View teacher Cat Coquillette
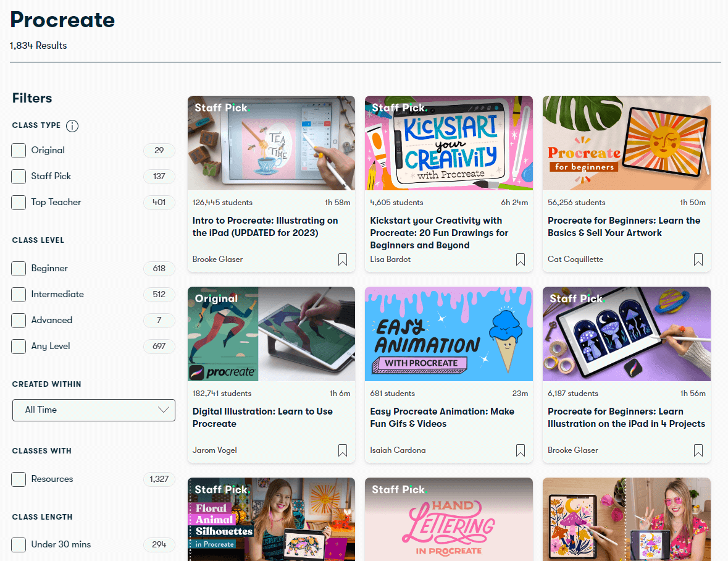The image size is (728, 561). [575, 259]
